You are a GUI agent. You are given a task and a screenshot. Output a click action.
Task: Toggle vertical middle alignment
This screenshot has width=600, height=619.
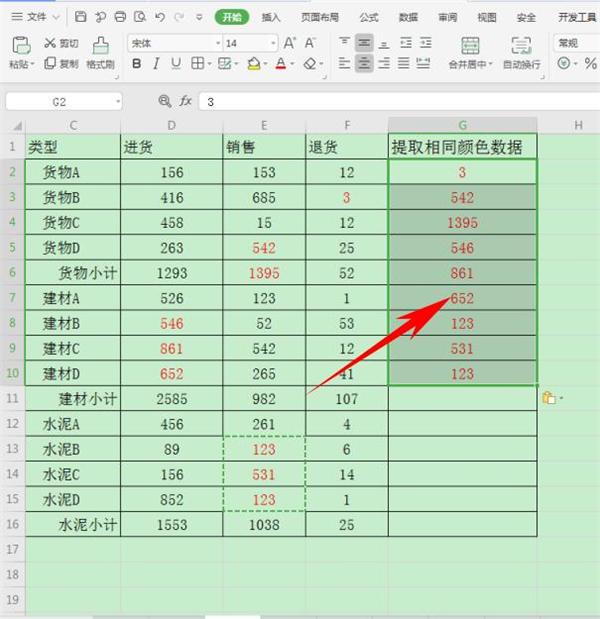click(364, 43)
